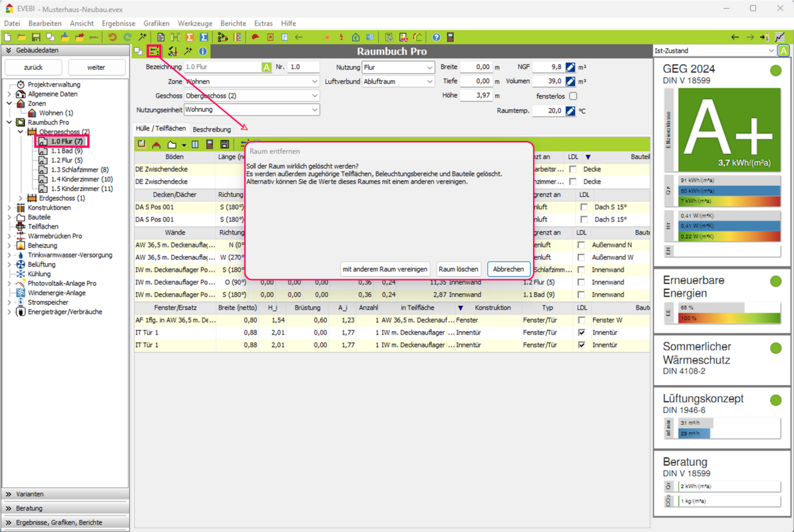The image size is (794, 532).
Task: Click the save disk icon in main toolbar
Action: tap(36, 37)
